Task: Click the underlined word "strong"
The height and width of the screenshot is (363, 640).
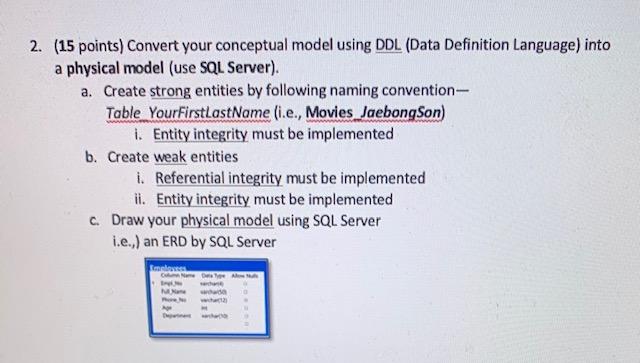Action: [x=170, y=91]
